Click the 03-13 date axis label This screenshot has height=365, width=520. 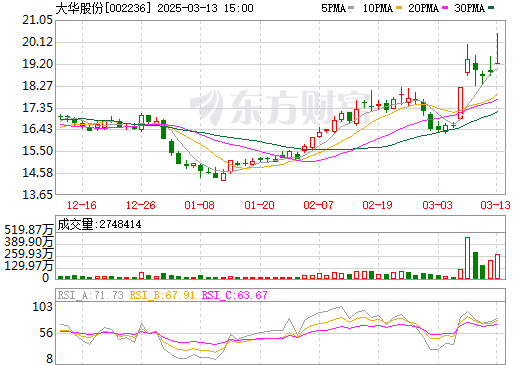(495, 205)
